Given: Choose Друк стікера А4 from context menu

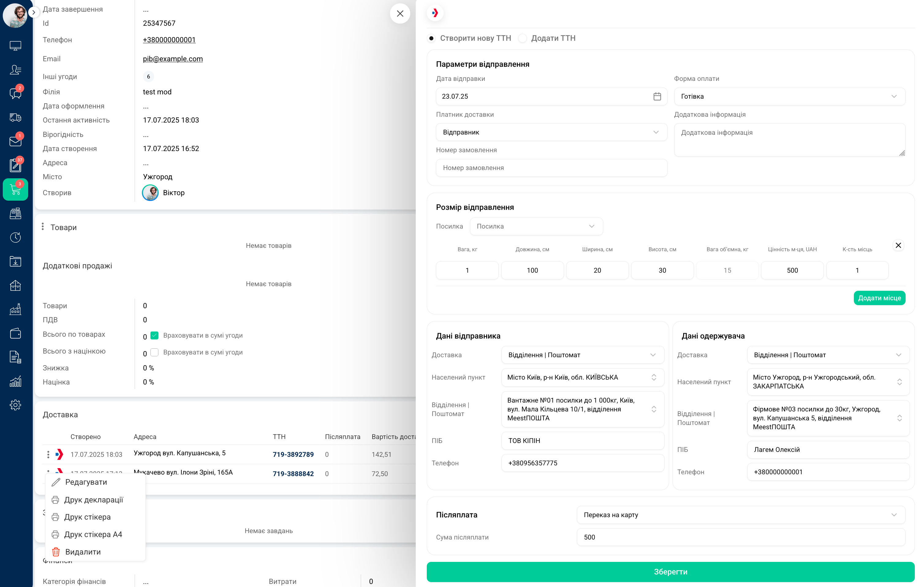Looking at the screenshot, I should 95,534.
